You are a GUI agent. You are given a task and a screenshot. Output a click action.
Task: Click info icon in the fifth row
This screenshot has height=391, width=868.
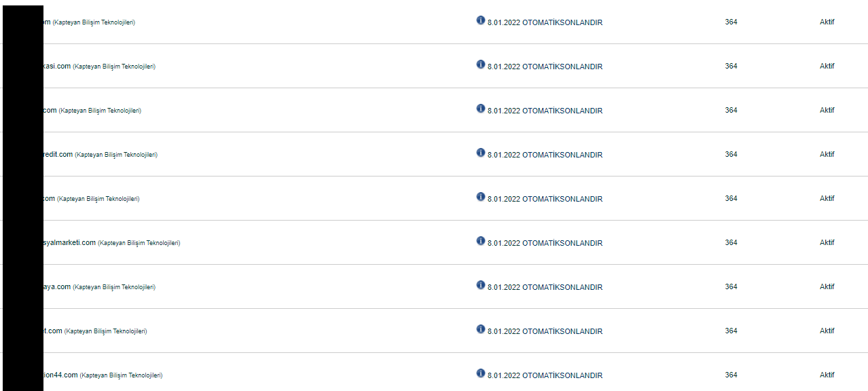(481, 196)
